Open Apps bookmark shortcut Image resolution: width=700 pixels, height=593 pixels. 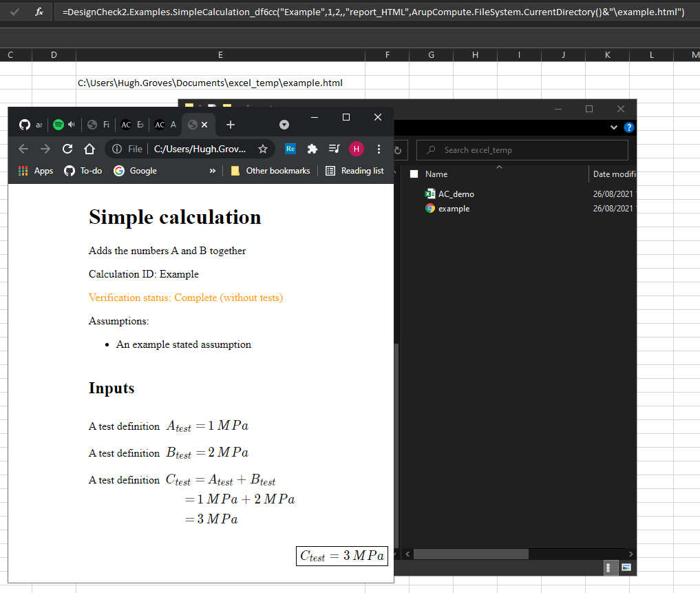(x=36, y=171)
